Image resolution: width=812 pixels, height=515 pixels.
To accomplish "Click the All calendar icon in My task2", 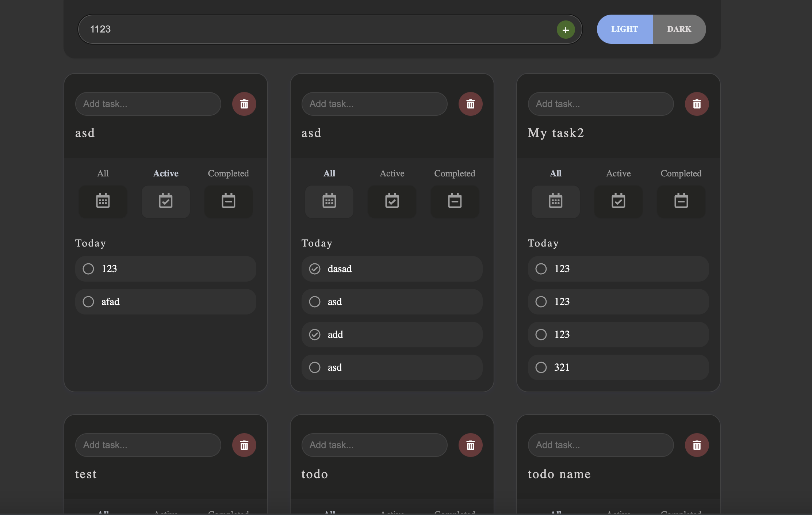I will point(555,201).
